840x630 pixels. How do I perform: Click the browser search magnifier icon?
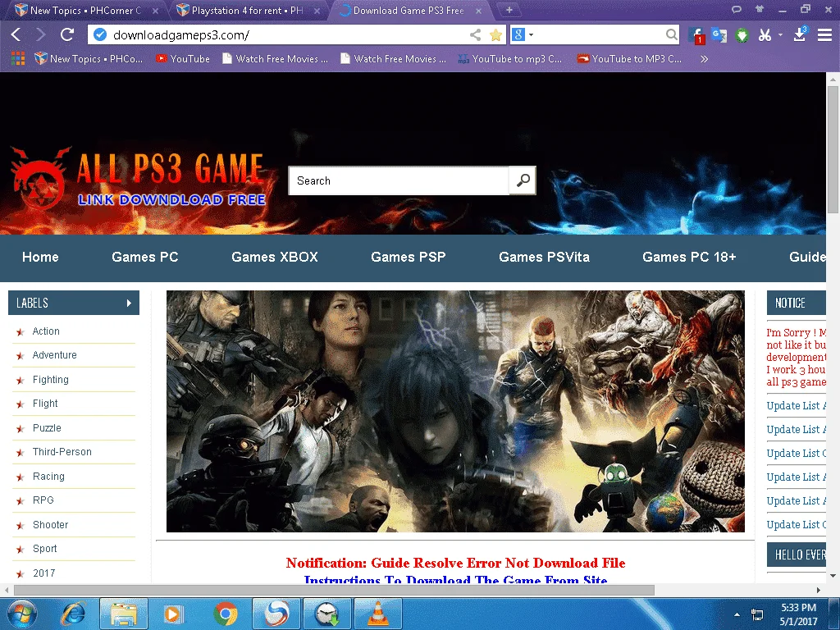pyautogui.click(x=671, y=34)
